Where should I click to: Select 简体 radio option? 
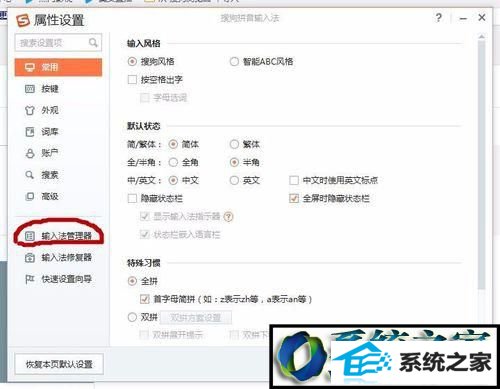[173, 144]
